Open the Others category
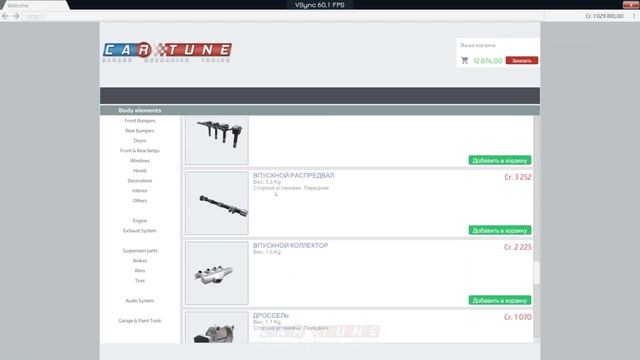Screen dimensions: 640x360 point(140,201)
